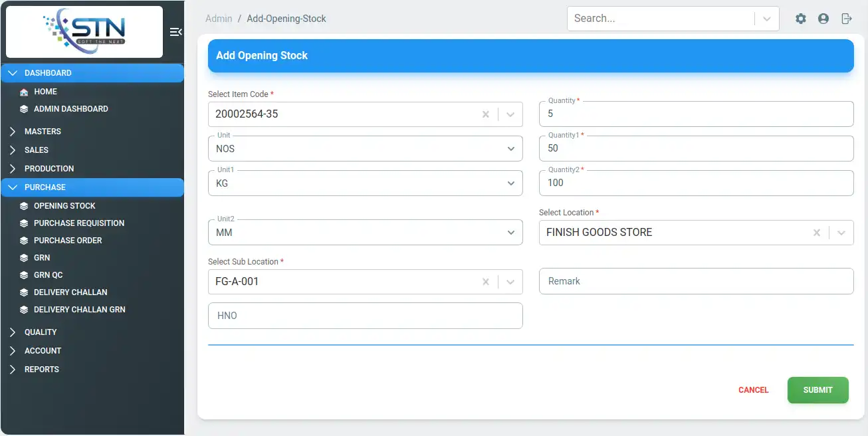Clear the FG-A-001 sub location
The height and width of the screenshot is (436, 868).
(x=486, y=282)
